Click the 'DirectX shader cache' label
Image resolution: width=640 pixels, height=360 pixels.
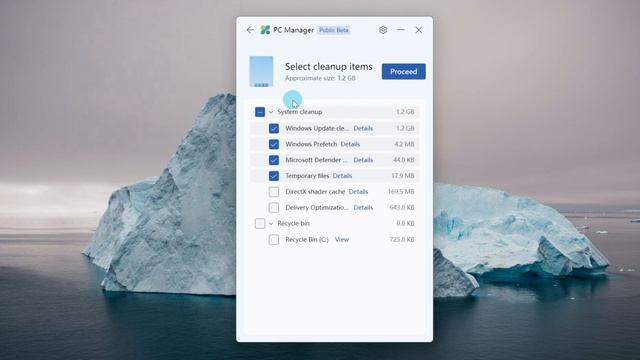(x=315, y=191)
